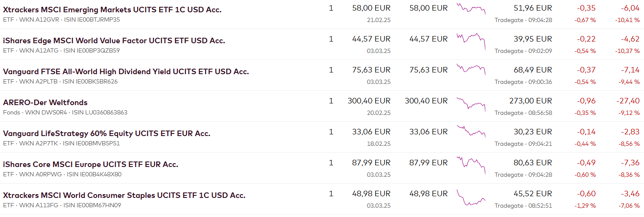Open iShares Core MSCI Europe mini chart

[x=471, y=164]
